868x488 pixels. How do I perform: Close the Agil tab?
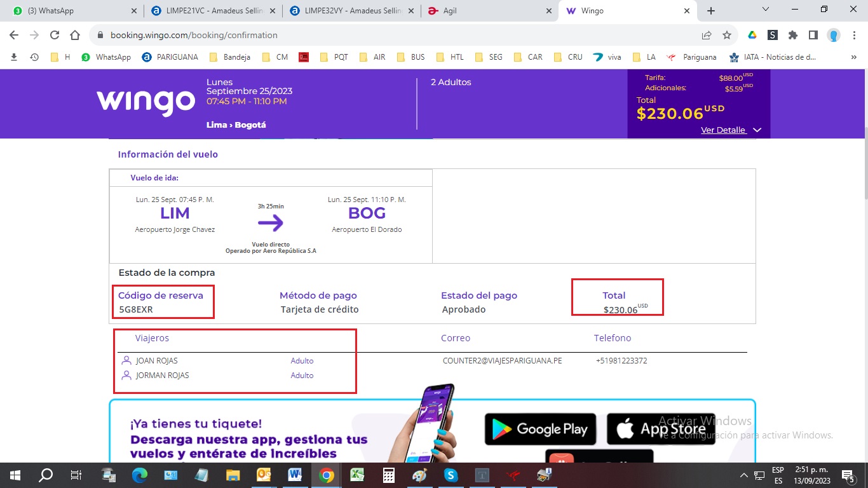(x=548, y=11)
